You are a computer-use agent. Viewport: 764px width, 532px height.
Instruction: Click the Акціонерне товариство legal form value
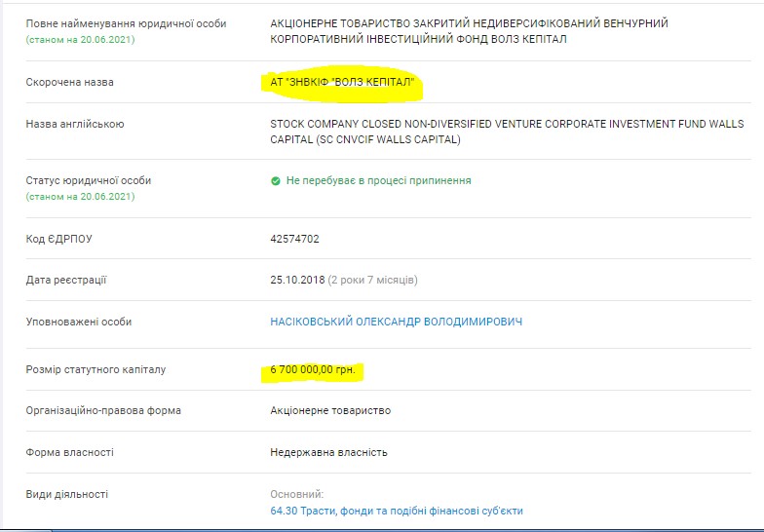point(330,411)
